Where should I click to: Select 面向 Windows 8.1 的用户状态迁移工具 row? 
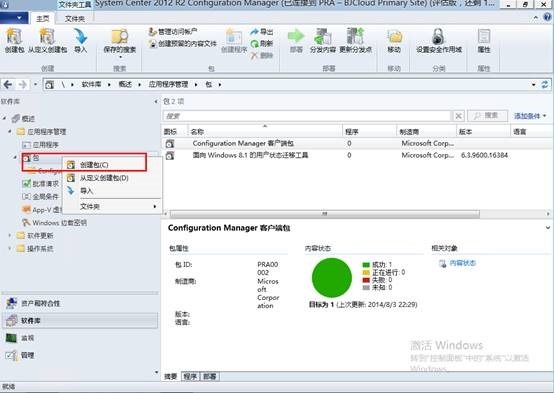(x=357, y=155)
